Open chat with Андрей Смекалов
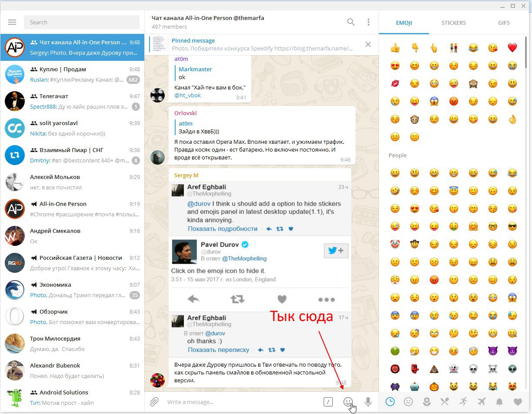Image resolution: width=532 pixels, height=414 pixels. tap(72, 236)
